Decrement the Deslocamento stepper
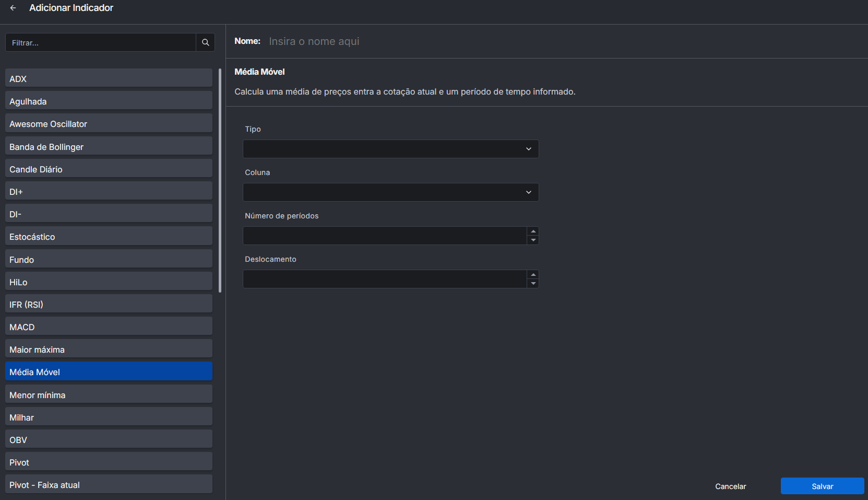Screen dimensions: 868x500 click(533, 284)
